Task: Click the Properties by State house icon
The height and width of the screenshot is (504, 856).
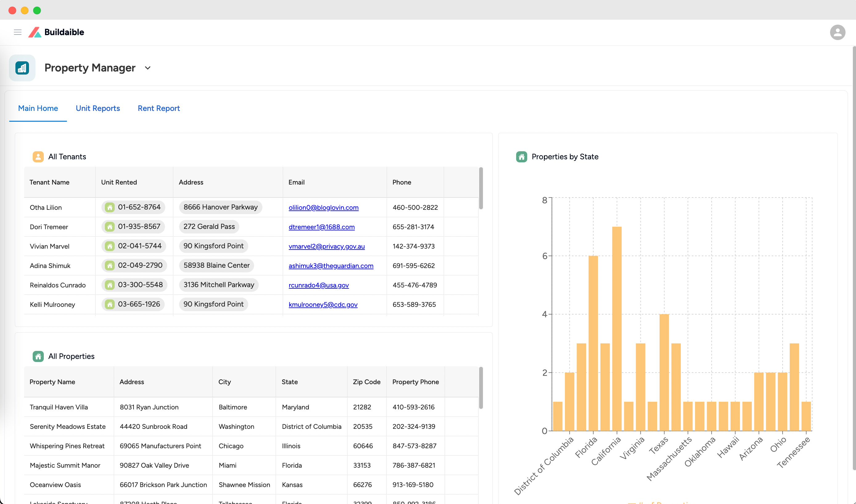Action: [x=521, y=156]
